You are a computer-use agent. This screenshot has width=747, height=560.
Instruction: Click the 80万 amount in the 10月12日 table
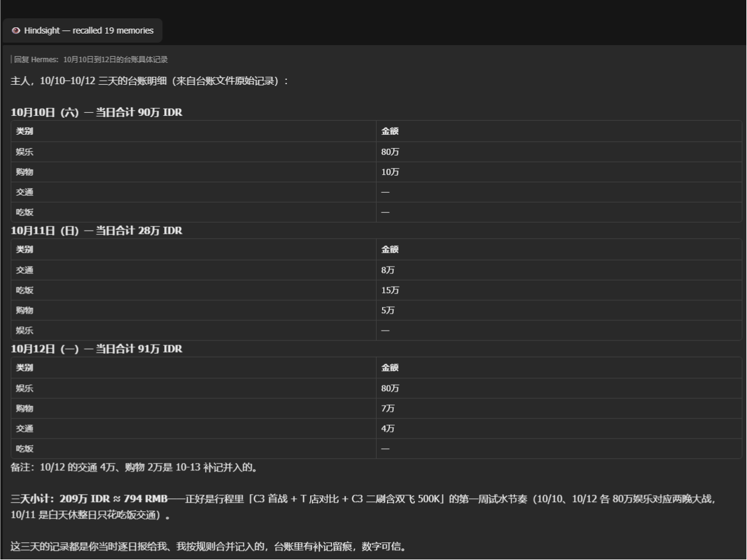[x=391, y=389]
